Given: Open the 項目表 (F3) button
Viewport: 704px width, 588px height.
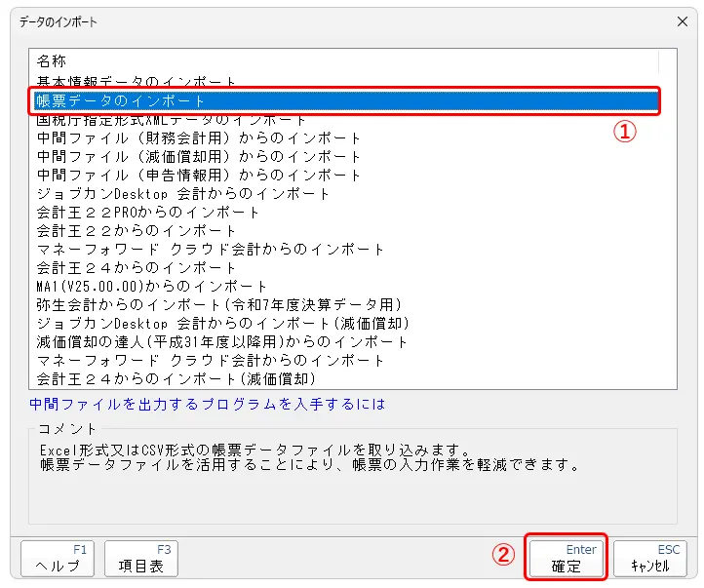Looking at the screenshot, I should coord(140,558).
